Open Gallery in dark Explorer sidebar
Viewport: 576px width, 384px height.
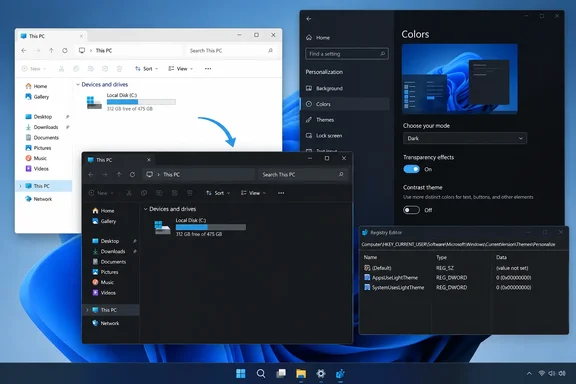pos(104,221)
